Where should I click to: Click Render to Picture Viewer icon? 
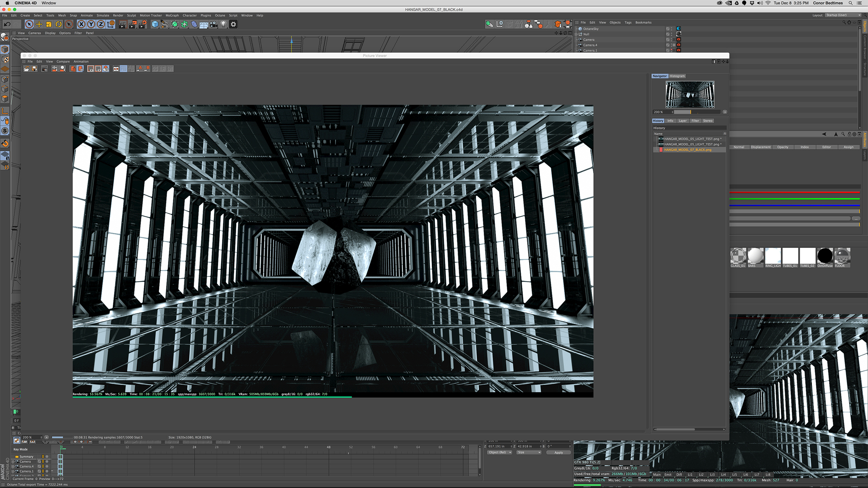coord(133,24)
